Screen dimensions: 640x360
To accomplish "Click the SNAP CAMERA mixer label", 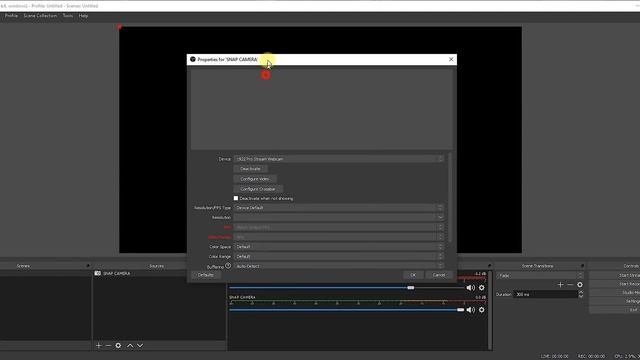I will click(x=242, y=297).
